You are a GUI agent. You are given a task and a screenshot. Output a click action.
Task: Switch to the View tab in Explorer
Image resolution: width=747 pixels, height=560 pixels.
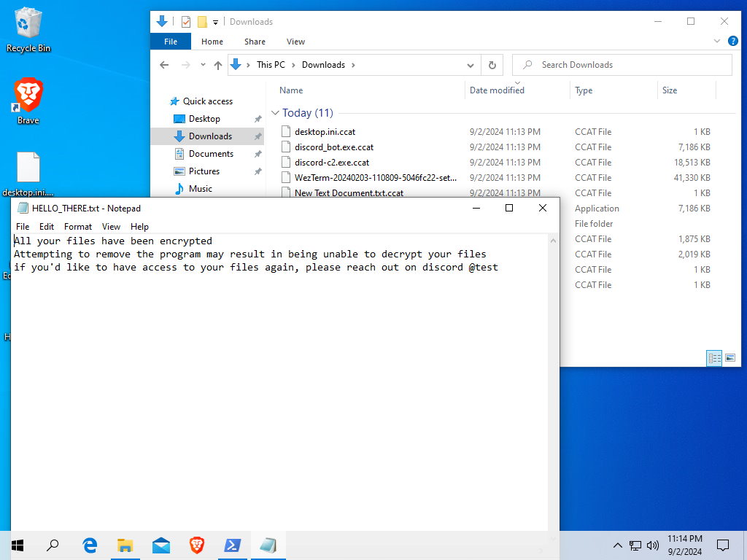295,42
